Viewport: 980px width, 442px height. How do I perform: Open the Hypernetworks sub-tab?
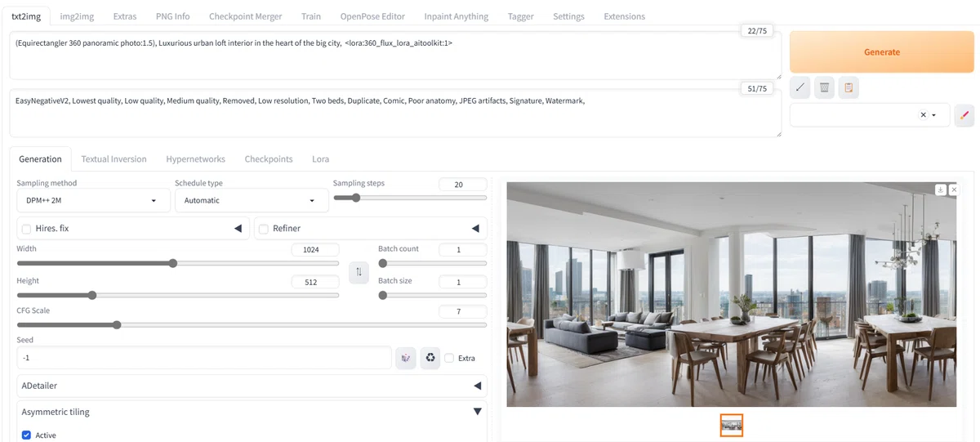point(195,159)
